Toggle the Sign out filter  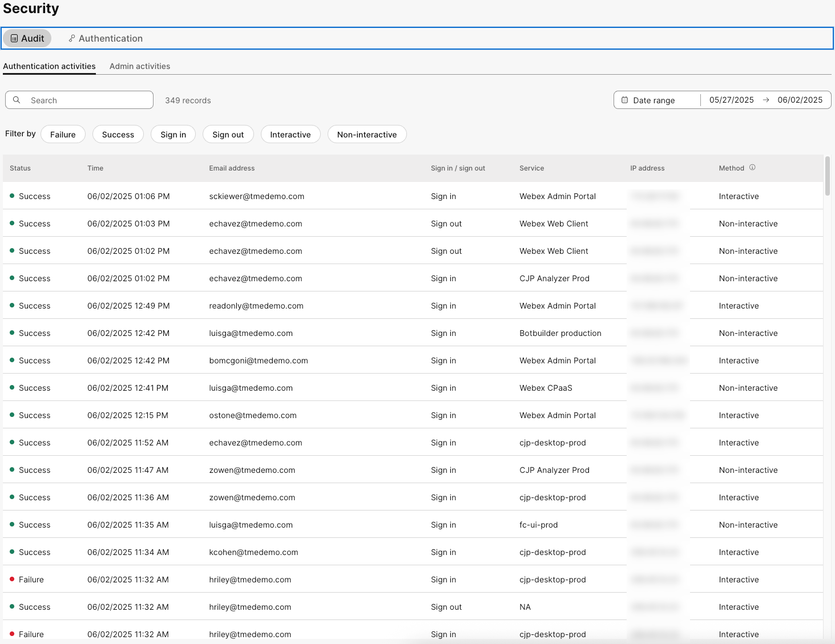228,135
